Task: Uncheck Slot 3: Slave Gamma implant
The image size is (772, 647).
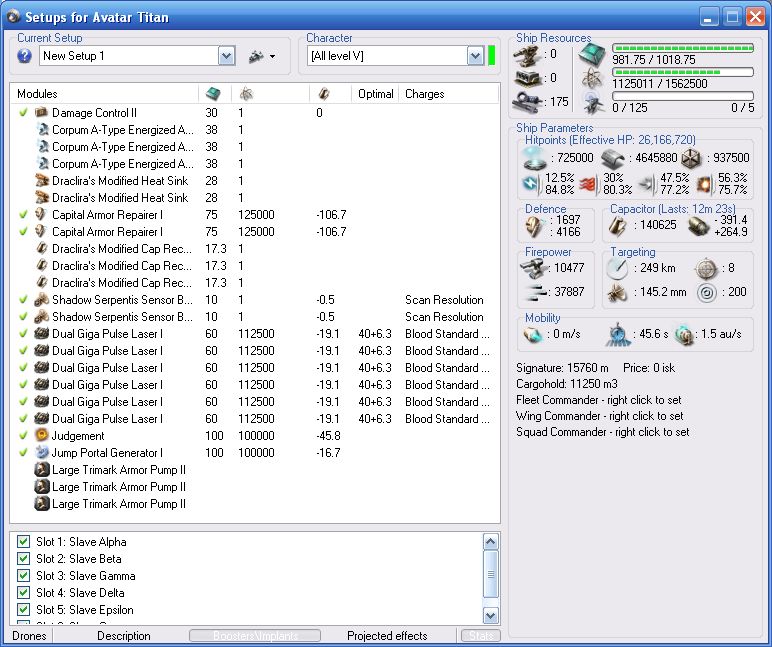Action: click(24, 576)
